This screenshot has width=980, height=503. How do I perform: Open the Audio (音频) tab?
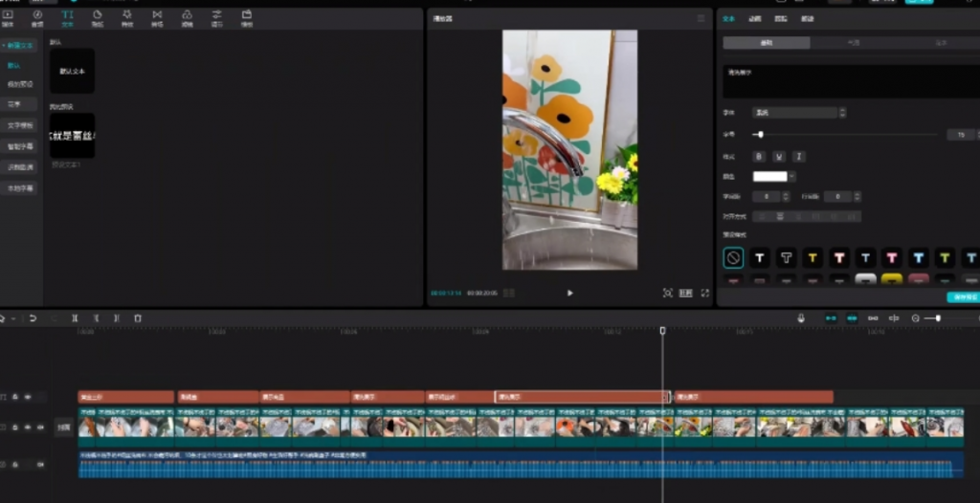(37, 18)
